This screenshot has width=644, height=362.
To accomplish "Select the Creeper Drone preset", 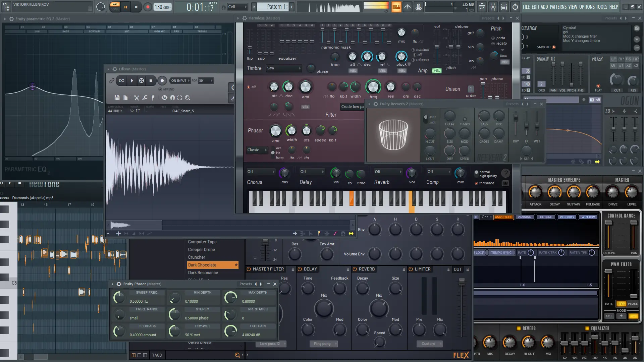I will pos(201,250).
